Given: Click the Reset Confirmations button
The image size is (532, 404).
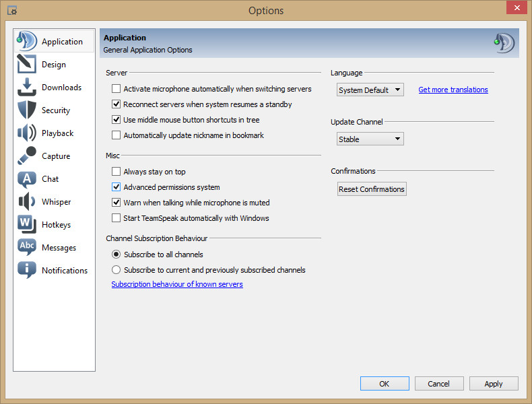Looking at the screenshot, I should [372, 189].
